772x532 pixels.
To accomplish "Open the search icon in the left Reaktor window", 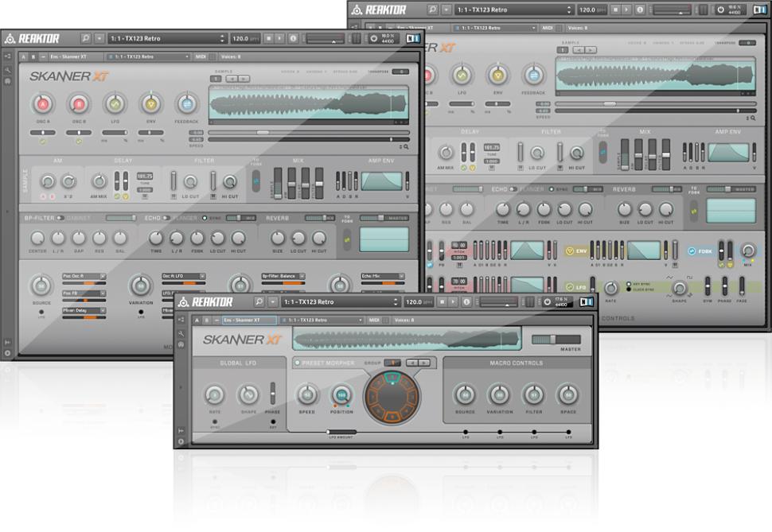I will (86, 38).
